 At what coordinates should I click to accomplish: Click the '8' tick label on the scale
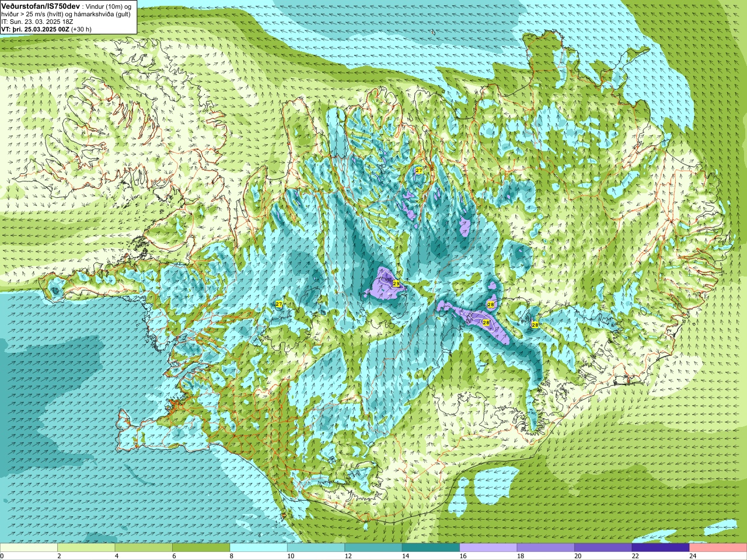tap(231, 556)
